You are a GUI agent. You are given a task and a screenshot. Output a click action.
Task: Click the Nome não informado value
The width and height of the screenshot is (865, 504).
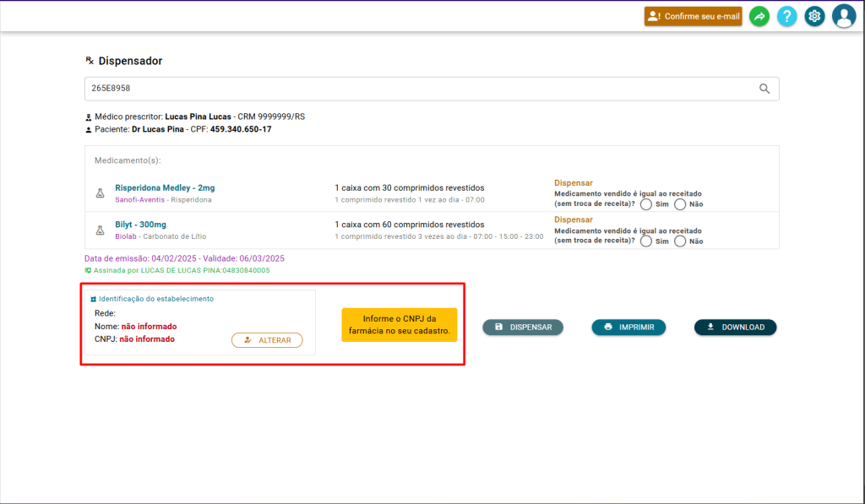coord(149,327)
